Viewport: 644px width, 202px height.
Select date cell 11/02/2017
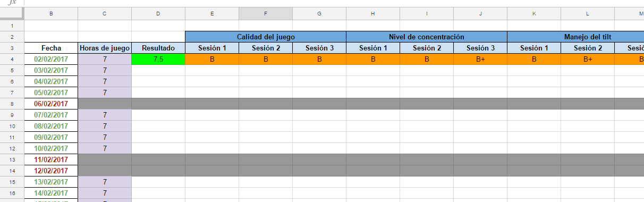pos(51,159)
